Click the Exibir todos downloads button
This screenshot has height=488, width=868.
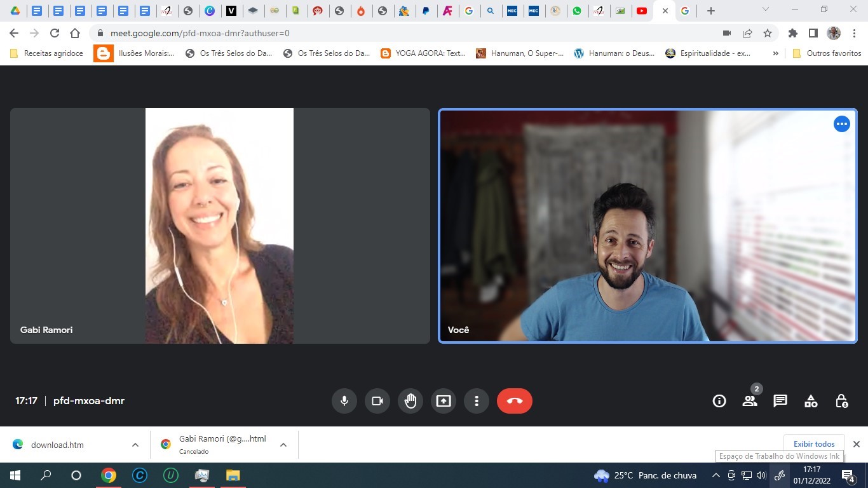pos(814,444)
